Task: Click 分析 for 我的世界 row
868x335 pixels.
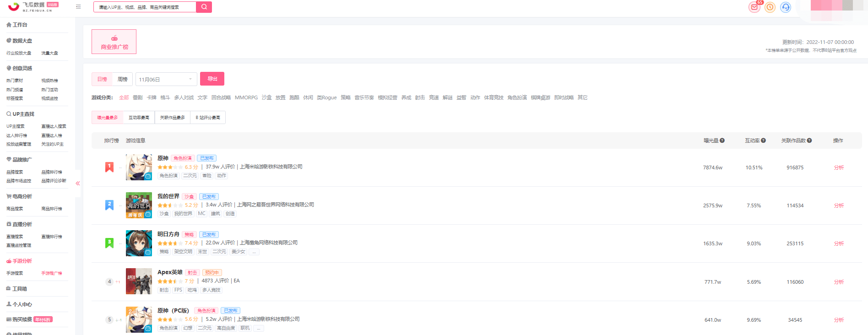Action: click(839, 205)
